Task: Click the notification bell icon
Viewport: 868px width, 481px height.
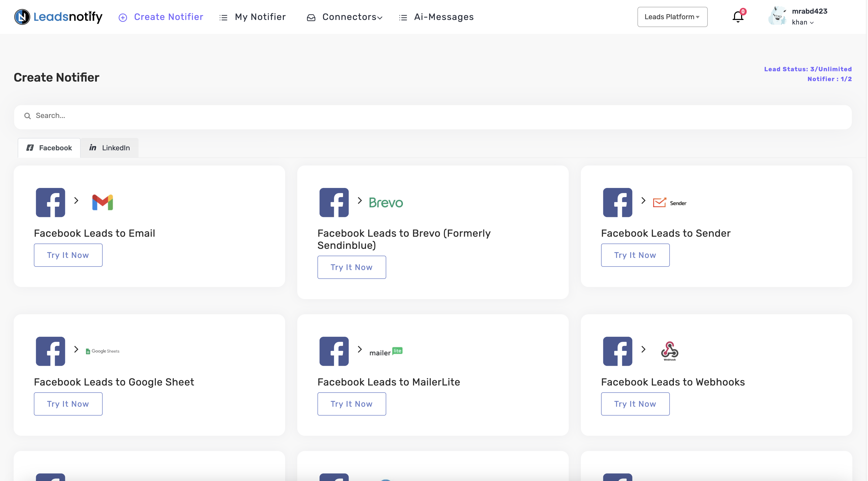Action: pos(738,17)
